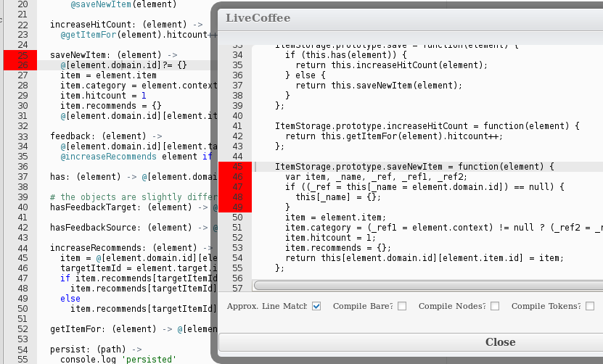This screenshot has width=603, height=364.
Task: Click the '# the objects are slightly' comment
Action: [131, 197]
